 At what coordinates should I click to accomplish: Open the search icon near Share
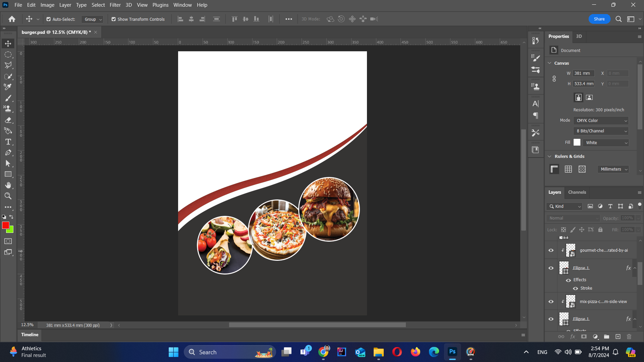pyautogui.click(x=619, y=19)
